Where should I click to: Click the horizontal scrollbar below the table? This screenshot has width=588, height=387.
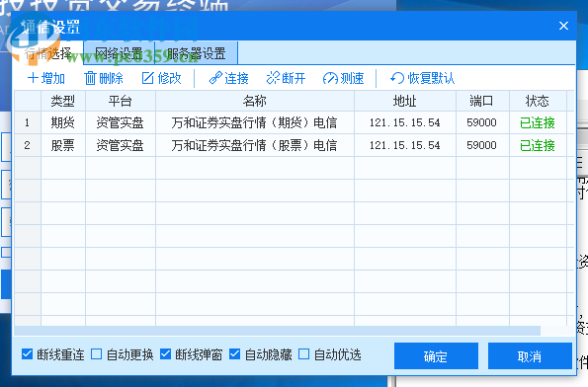pyautogui.click(x=278, y=331)
